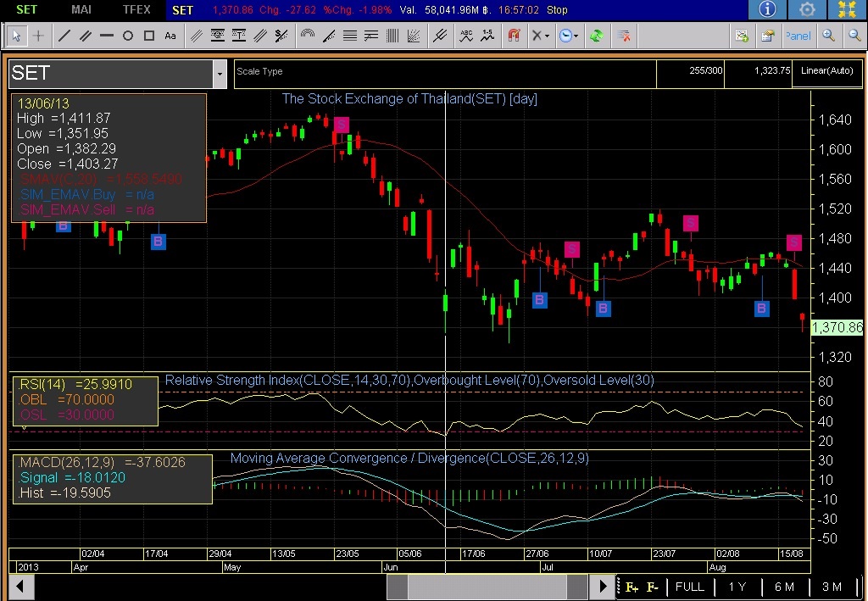Click the MACD(26,12,9) legend entry

[x=102, y=462]
